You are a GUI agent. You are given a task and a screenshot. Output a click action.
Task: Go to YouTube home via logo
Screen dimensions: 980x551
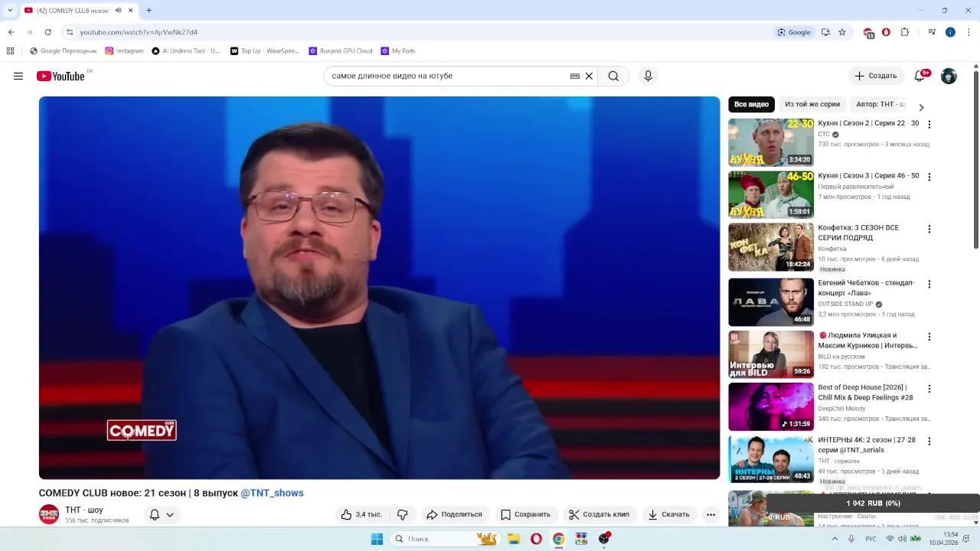click(60, 76)
